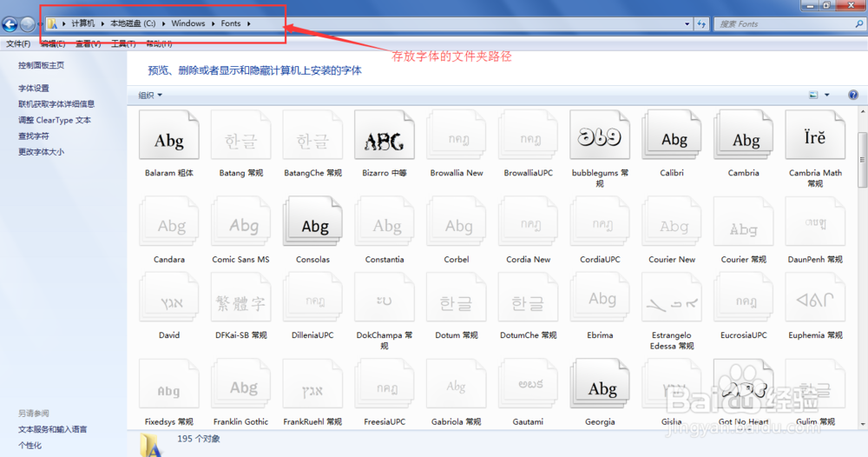The image size is (868, 457).
Task: Select the Comic Sans MS font
Action: click(x=240, y=222)
